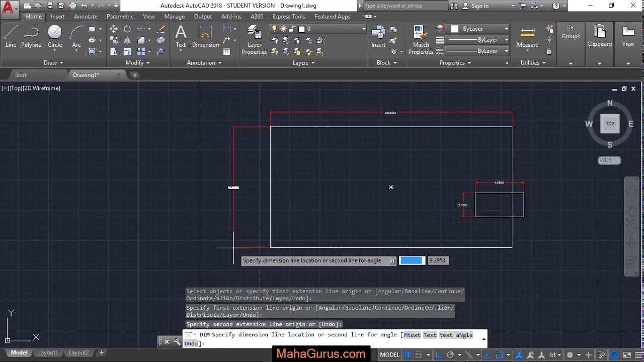644x362 pixels.
Task: Add a new drawing tab
Action: tap(135, 75)
